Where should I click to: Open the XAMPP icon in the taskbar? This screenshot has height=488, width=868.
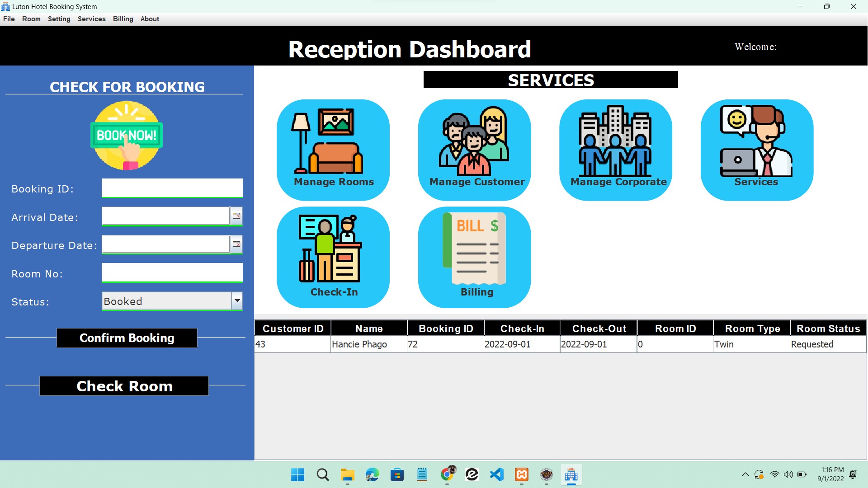tap(522, 474)
